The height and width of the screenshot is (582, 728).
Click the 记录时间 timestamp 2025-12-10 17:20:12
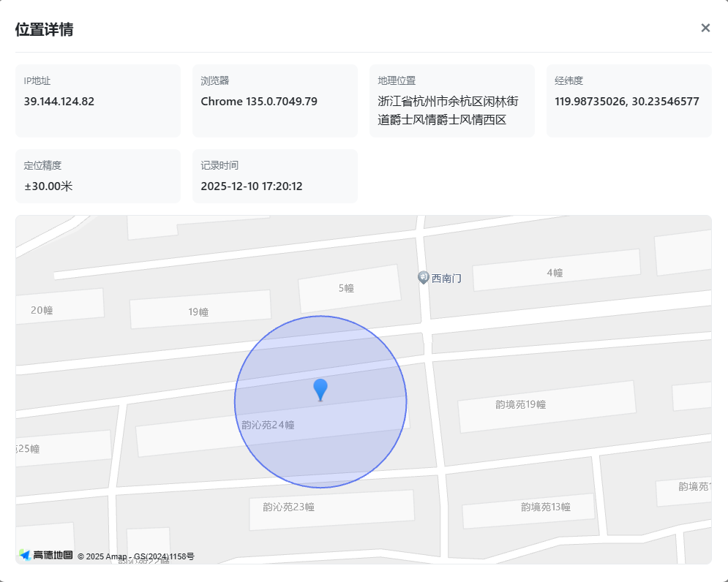[252, 186]
